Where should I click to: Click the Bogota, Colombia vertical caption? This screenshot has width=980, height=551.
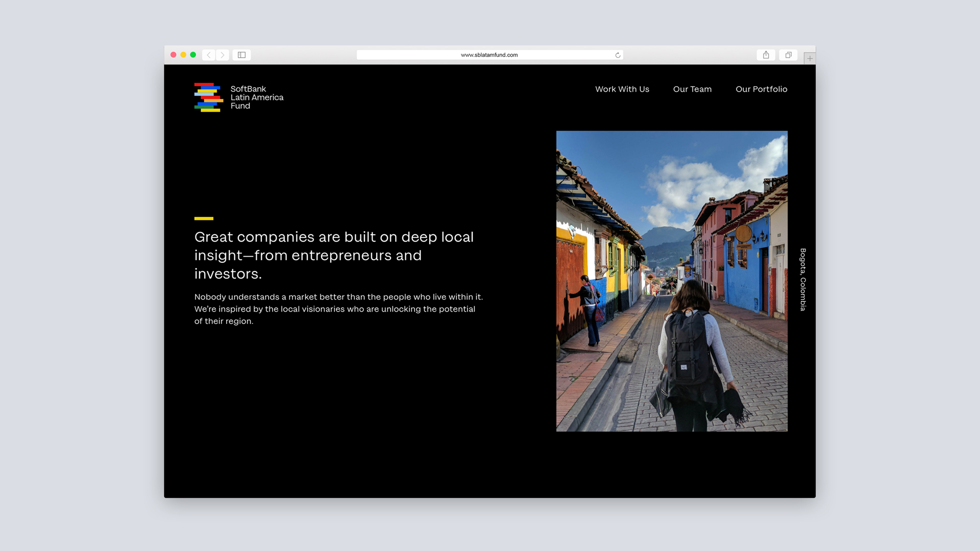pos(803,280)
